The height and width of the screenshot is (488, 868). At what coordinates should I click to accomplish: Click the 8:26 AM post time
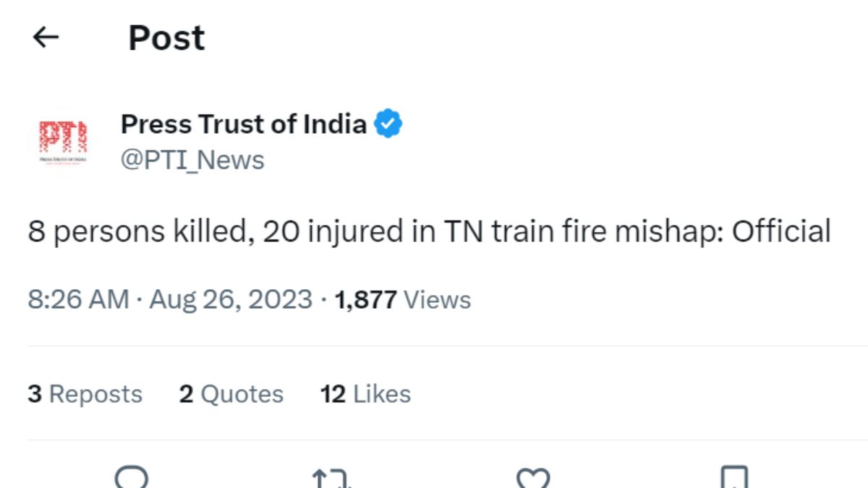pyautogui.click(x=78, y=299)
